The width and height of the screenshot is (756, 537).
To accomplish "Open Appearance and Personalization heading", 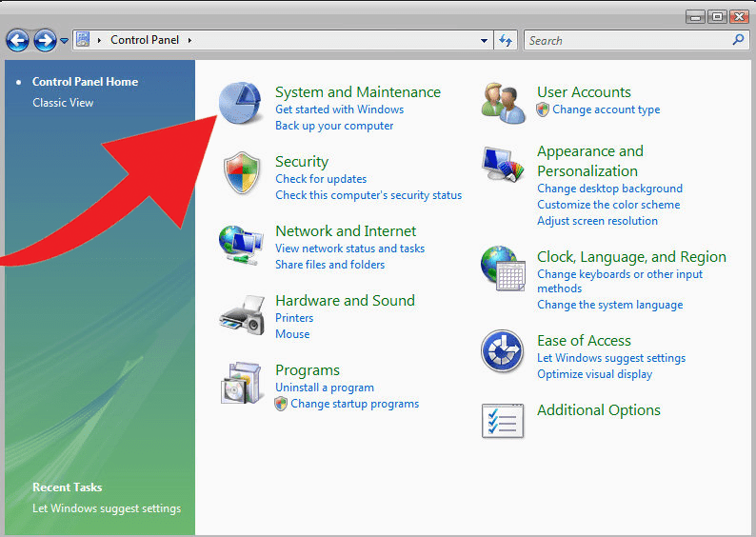I will pos(590,161).
